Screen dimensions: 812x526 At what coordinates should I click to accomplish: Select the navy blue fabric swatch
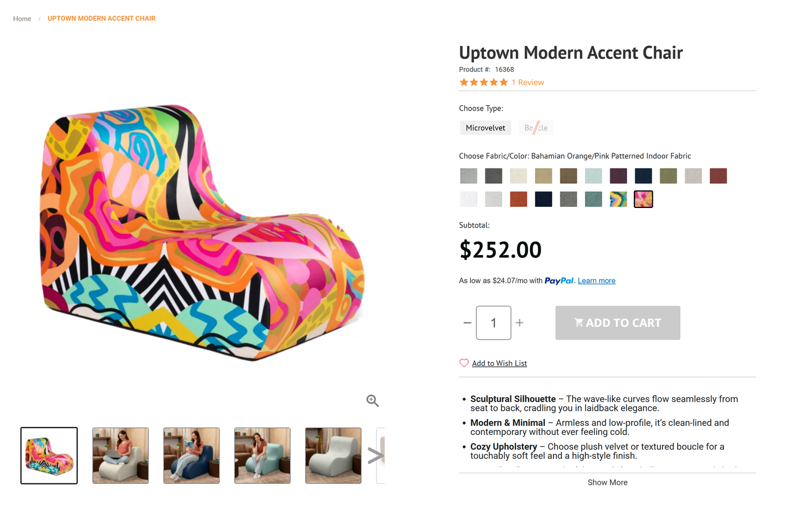coord(643,175)
